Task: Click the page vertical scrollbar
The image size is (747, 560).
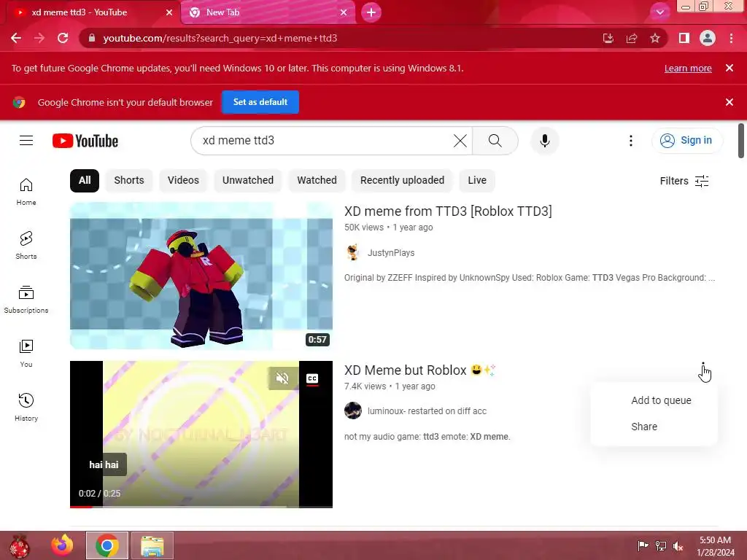Action: point(741,141)
